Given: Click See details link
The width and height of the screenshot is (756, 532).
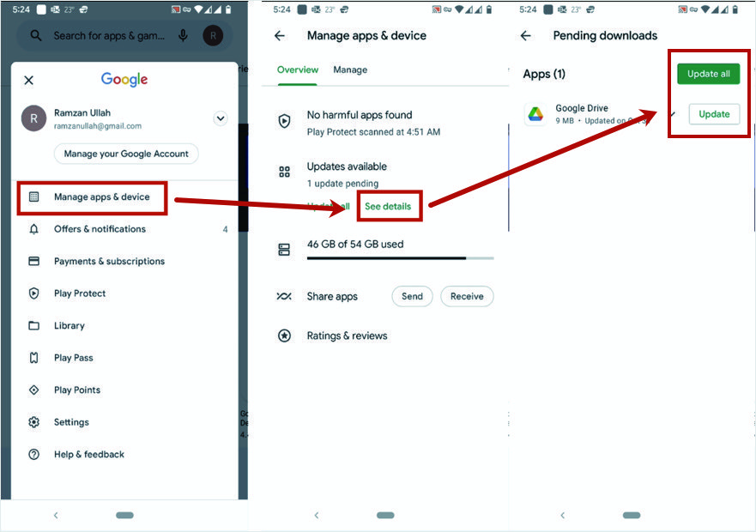Looking at the screenshot, I should (388, 207).
